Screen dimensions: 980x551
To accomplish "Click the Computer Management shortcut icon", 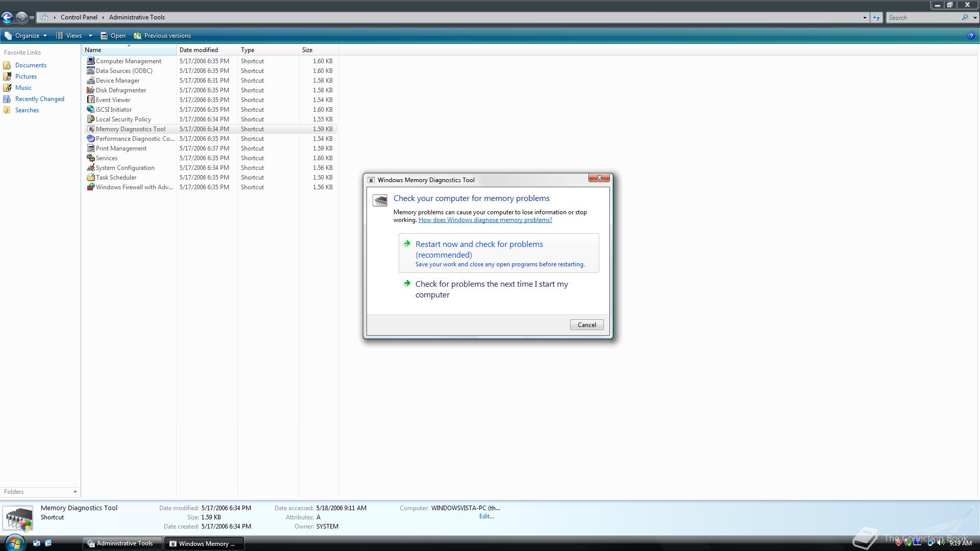I will tap(91, 61).
